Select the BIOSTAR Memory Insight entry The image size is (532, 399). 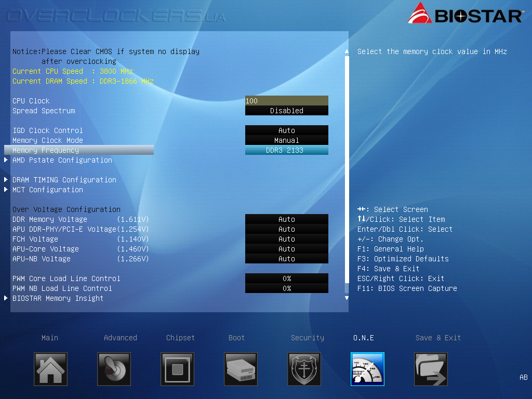pyautogui.click(x=58, y=298)
